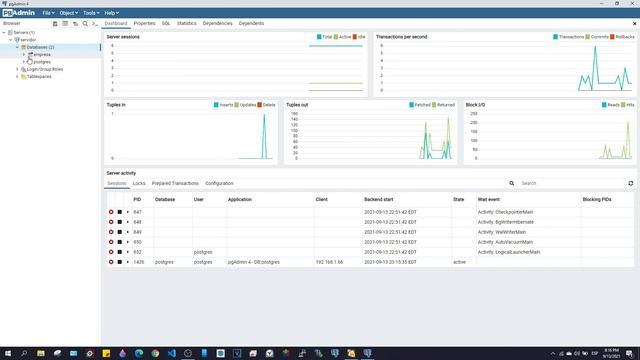Open Google Chrome from the taskbar

click(155, 353)
